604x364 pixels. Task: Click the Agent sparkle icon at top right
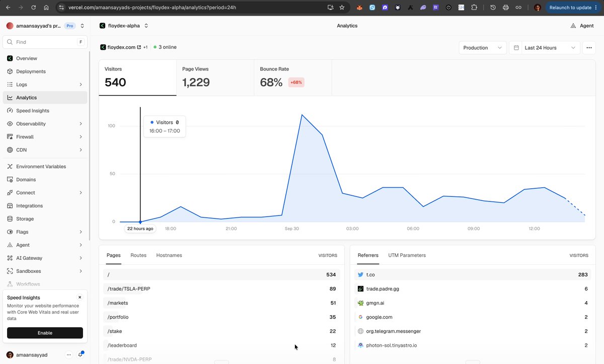573,26
